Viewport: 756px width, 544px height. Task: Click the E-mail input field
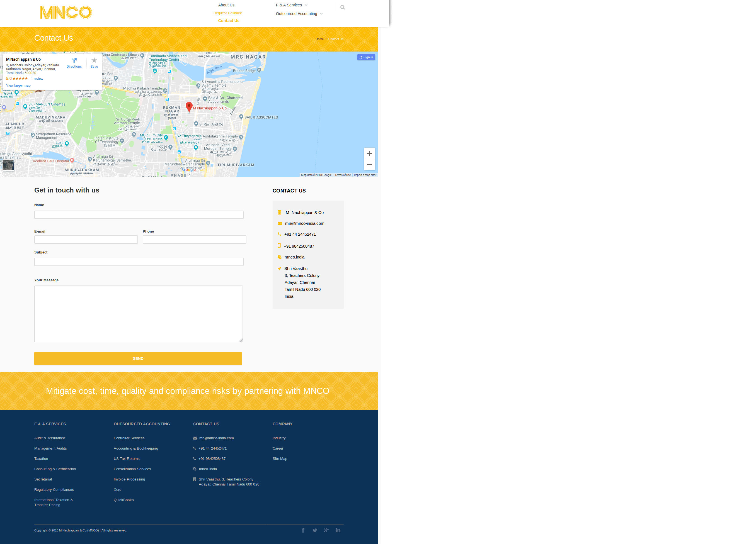tap(86, 240)
